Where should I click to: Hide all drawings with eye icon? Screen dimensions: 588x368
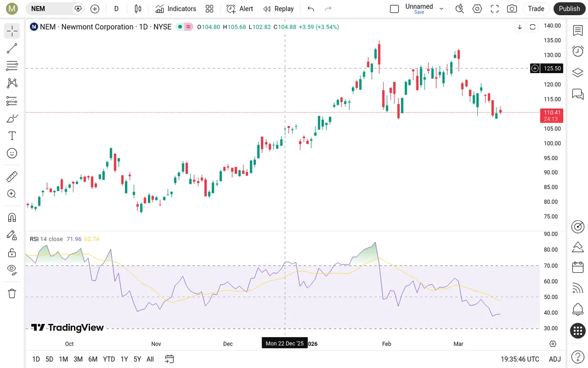click(12, 269)
